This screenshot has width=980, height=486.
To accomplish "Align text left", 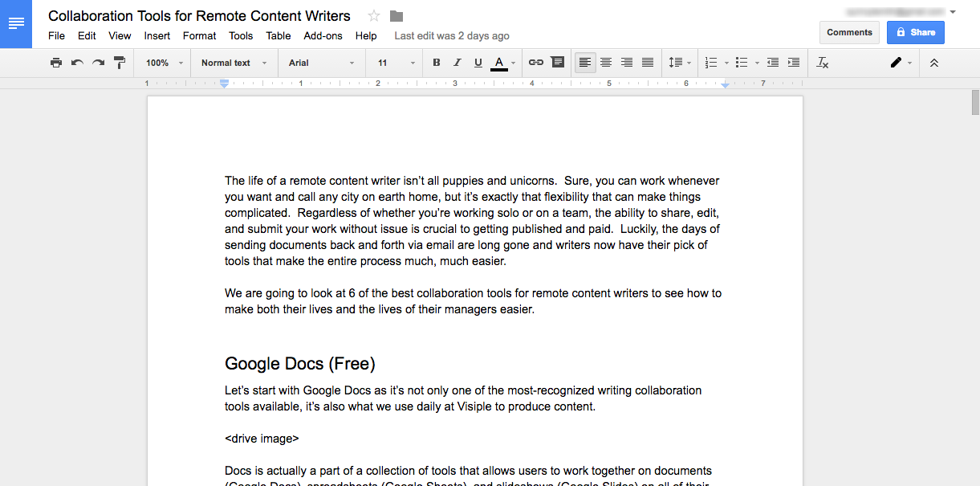I will click(x=585, y=63).
